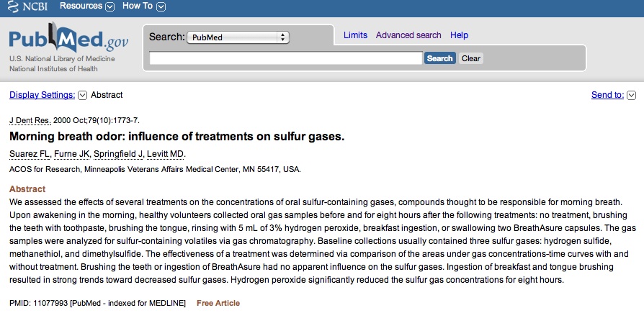Screen dimensions: 644x313
Task: Open Advanced search link
Action: point(408,35)
